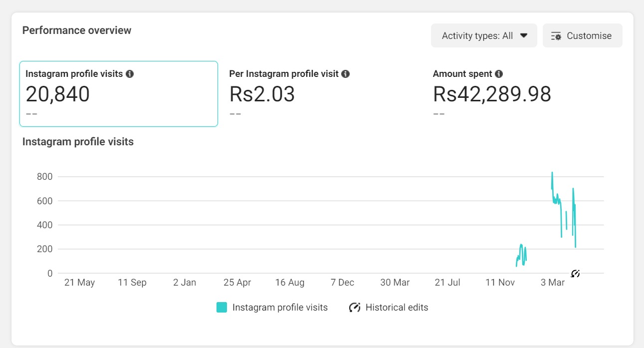Select the Instagram profile visits metric card
644x348 pixels.
[119, 94]
